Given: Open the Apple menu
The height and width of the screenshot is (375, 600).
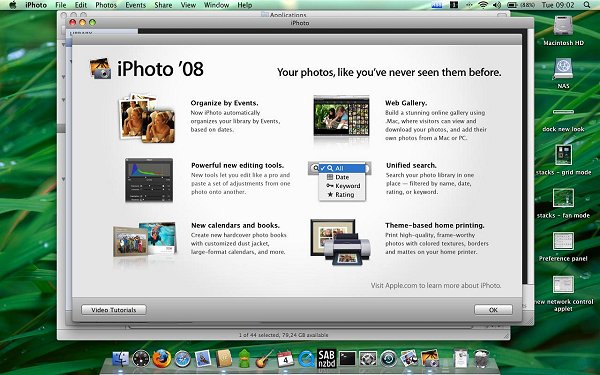Looking at the screenshot, I should [13, 5].
